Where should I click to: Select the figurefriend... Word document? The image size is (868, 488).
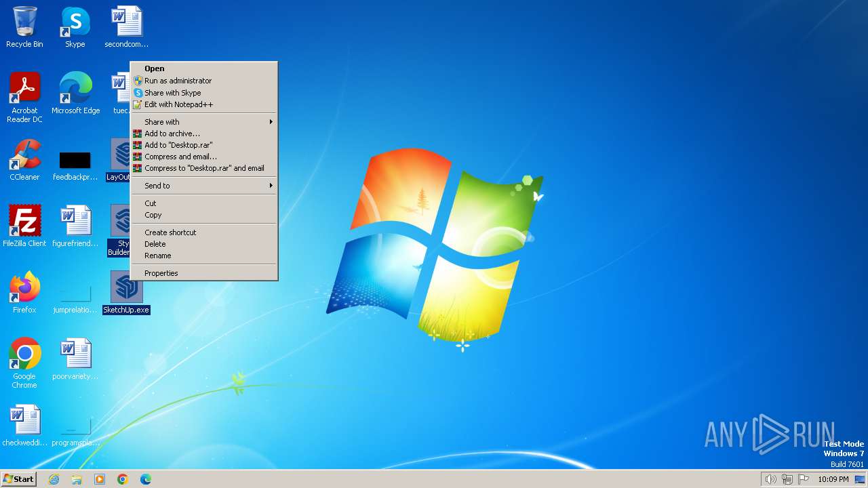point(75,226)
